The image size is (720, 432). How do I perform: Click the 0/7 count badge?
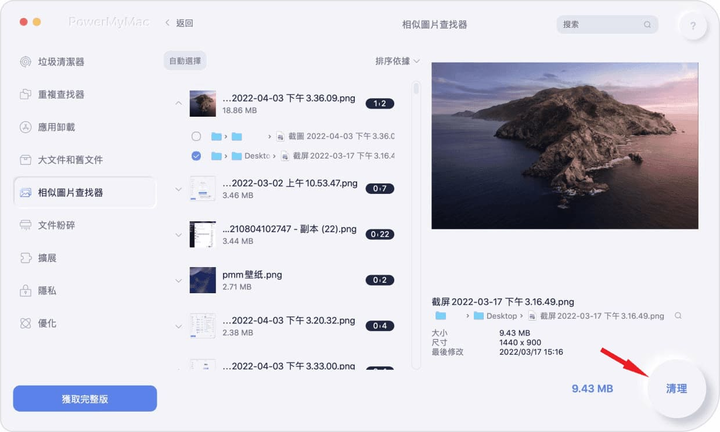(x=380, y=189)
